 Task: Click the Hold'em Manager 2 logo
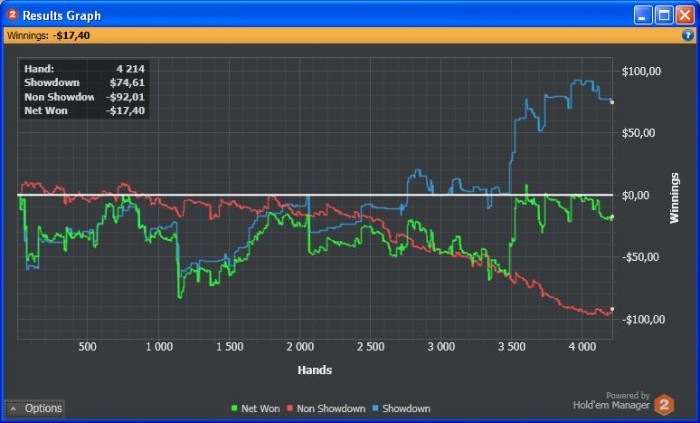click(x=664, y=405)
